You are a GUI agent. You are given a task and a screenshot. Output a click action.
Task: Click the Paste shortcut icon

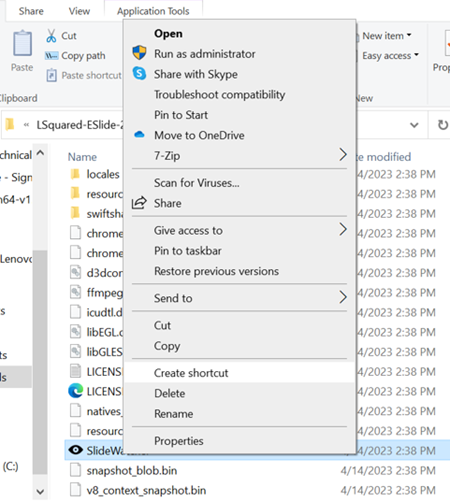[51, 75]
